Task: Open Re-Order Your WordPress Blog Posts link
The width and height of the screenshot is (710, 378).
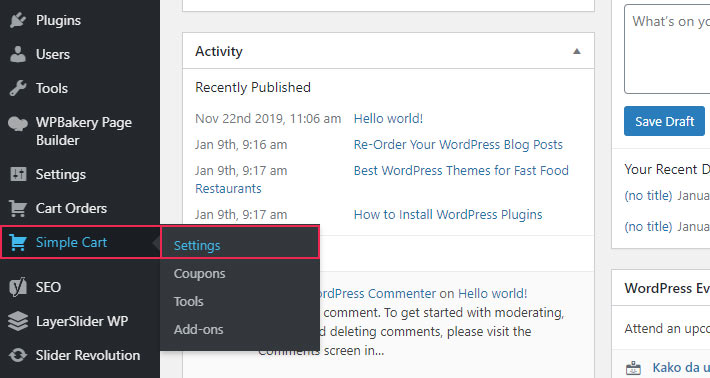Action: [458, 145]
